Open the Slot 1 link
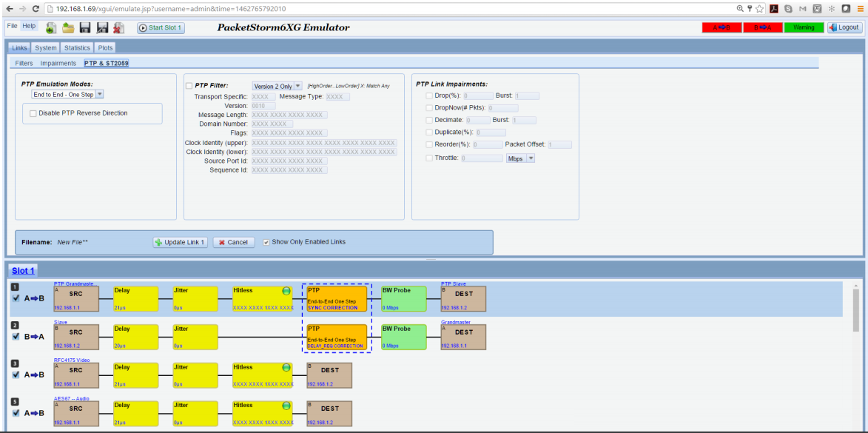This screenshot has height=433, width=868. (x=23, y=271)
